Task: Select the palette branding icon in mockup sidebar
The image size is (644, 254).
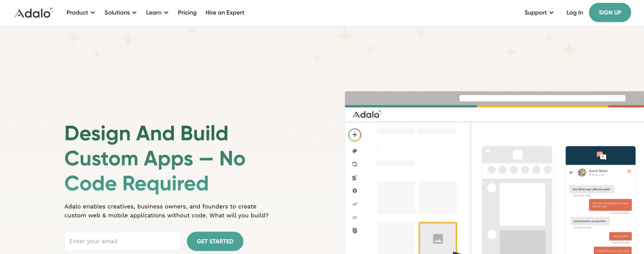Action: [355, 151]
